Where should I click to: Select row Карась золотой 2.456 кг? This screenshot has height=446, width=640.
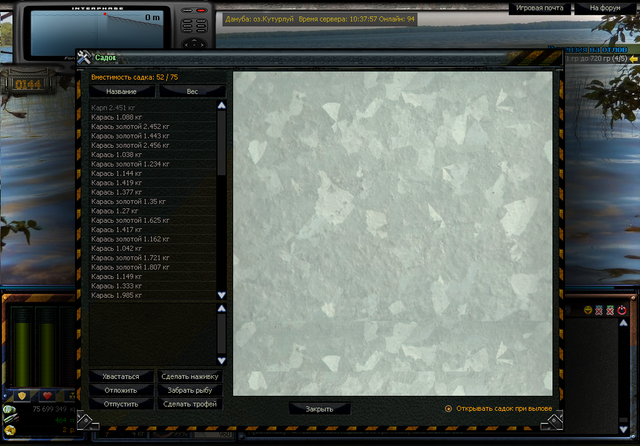tap(153, 145)
